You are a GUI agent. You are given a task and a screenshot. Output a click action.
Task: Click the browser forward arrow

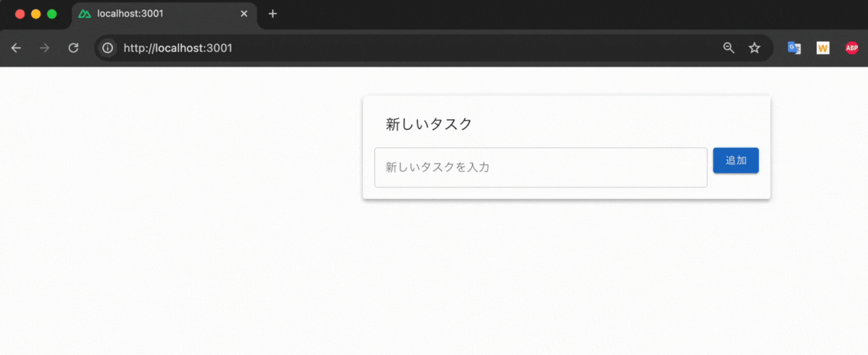click(x=45, y=48)
